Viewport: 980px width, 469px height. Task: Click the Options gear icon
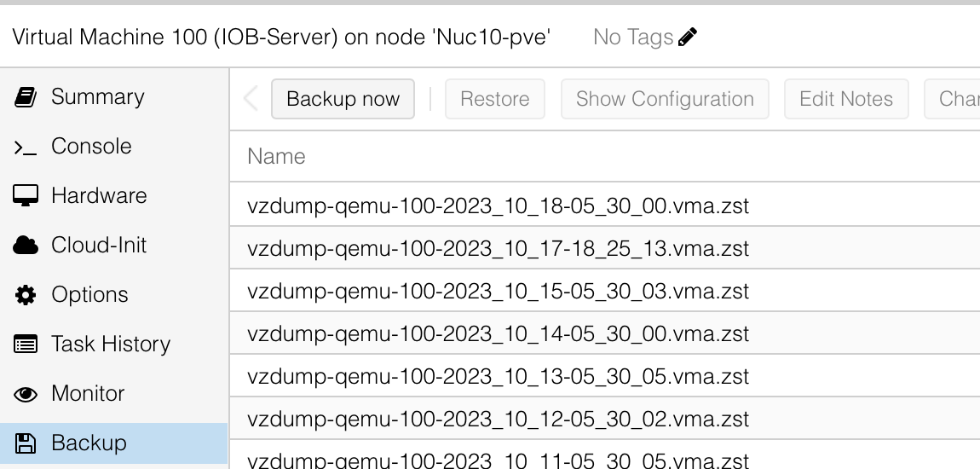(25, 294)
